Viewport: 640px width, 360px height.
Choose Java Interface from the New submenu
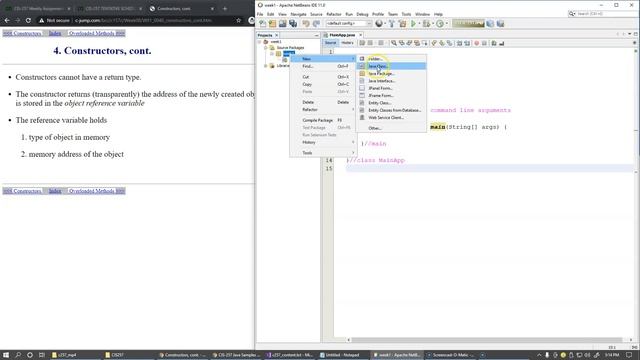[391, 81]
